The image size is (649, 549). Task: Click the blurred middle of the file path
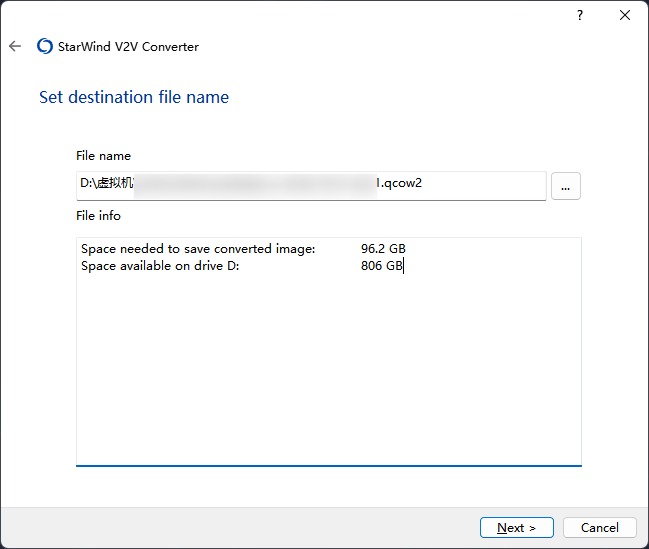pyautogui.click(x=255, y=184)
